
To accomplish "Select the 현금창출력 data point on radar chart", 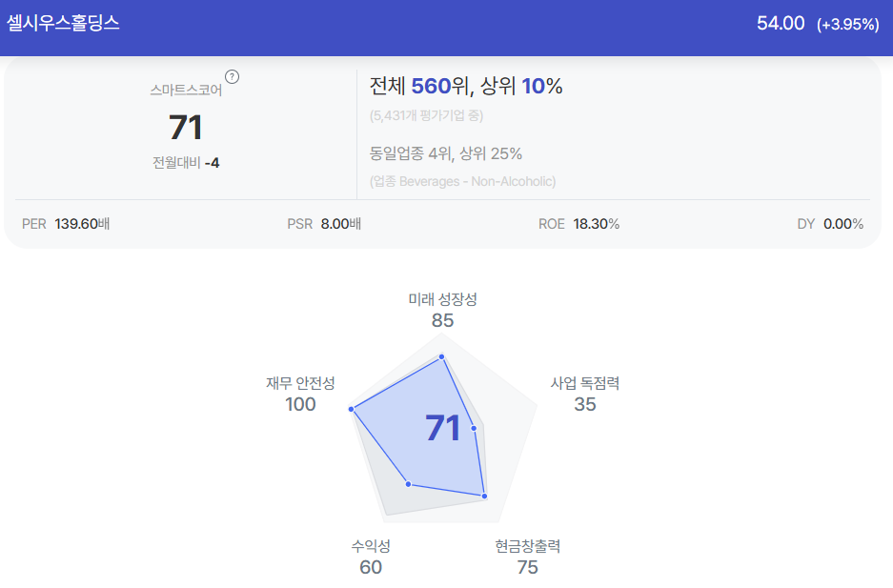I will click(x=485, y=497).
